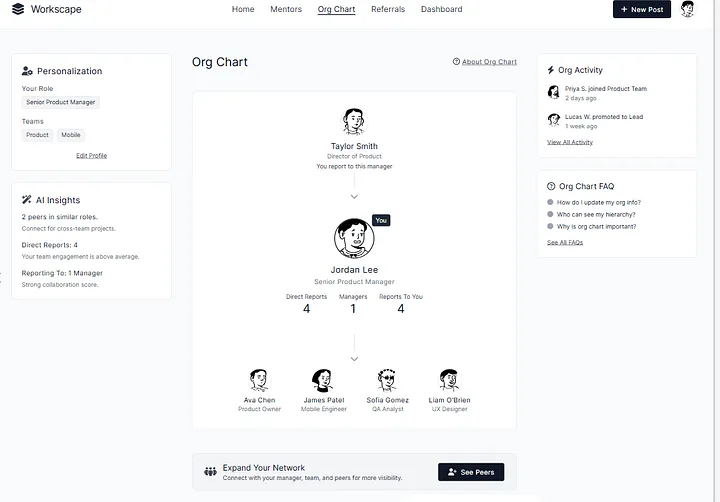Open Liam O'Brien's avatar
The image size is (720, 502).
[x=449, y=380]
